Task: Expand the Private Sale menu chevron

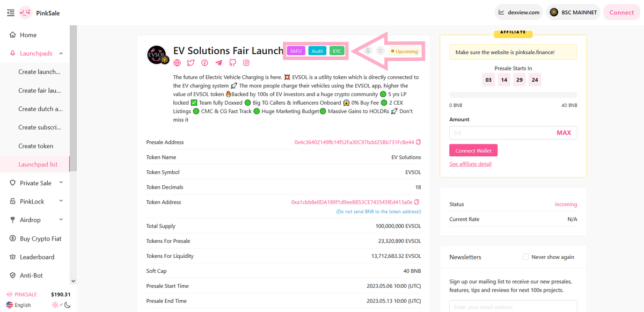Action: click(61, 183)
